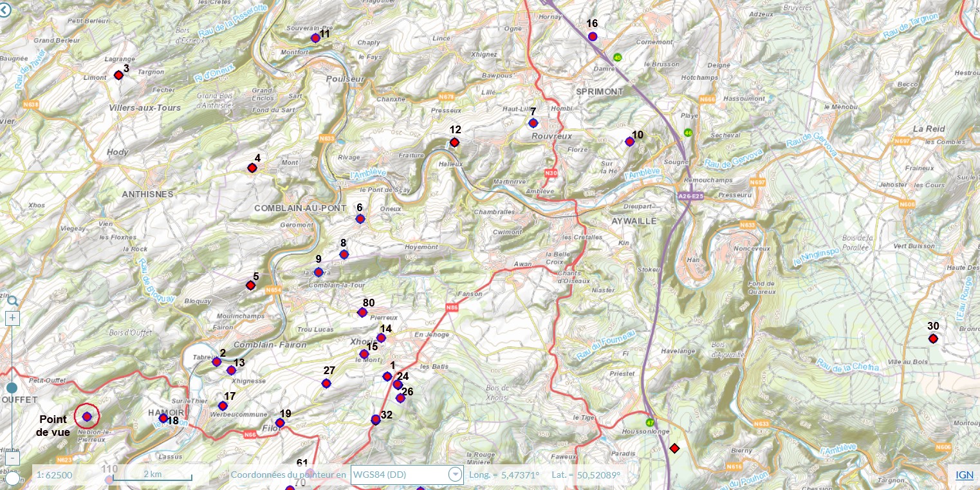Screen dimensions: 980x490
Task: Select marker 18 at Hamoir
Action: click(x=163, y=418)
